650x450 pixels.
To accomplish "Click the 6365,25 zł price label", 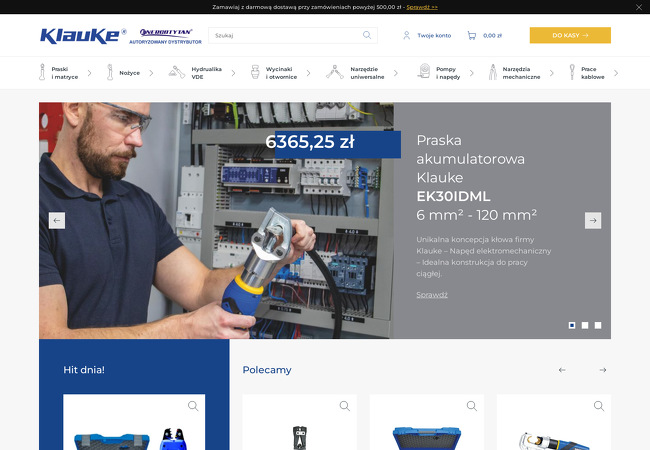I will pyautogui.click(x=310, y=142).
